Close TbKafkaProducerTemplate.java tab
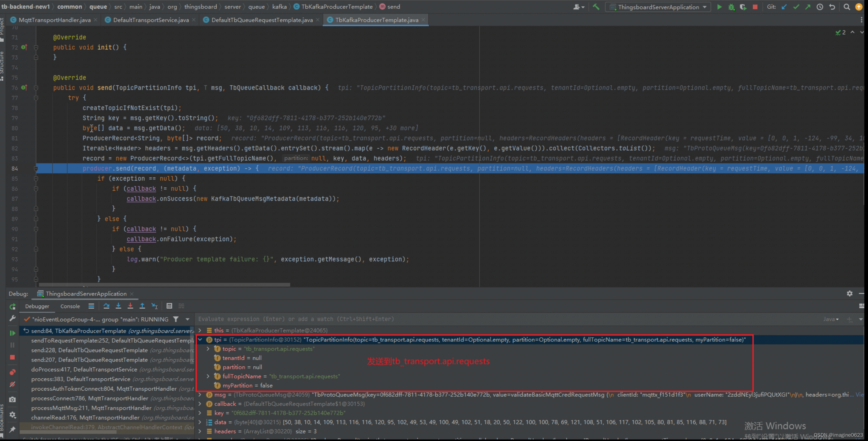The height and width of the screenshot is (441, 868). click(423, 20)
